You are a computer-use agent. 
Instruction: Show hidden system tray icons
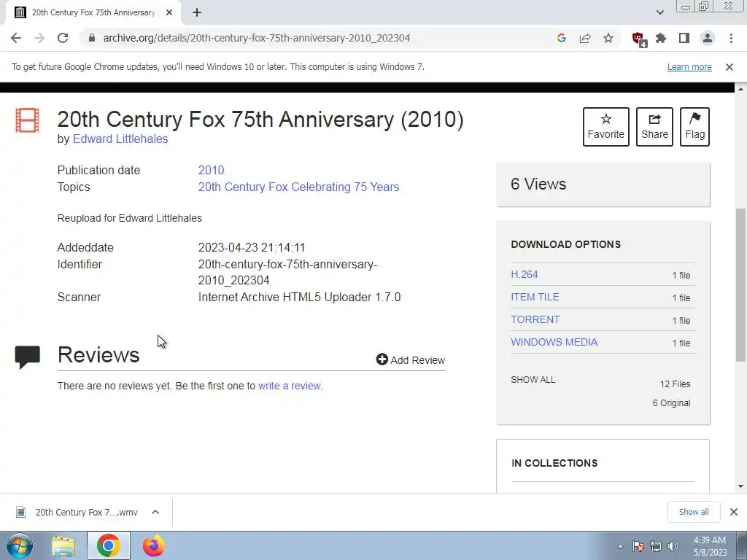[x=620, y=547]
